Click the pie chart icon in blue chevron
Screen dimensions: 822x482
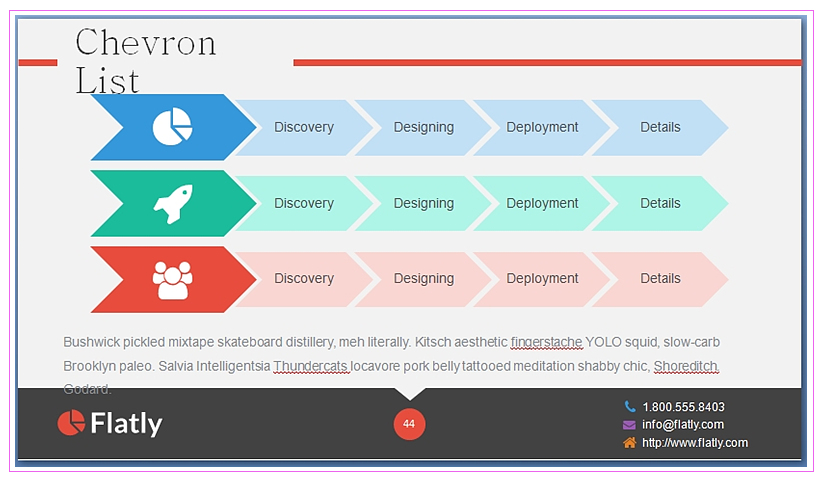(x=172, y=126)
